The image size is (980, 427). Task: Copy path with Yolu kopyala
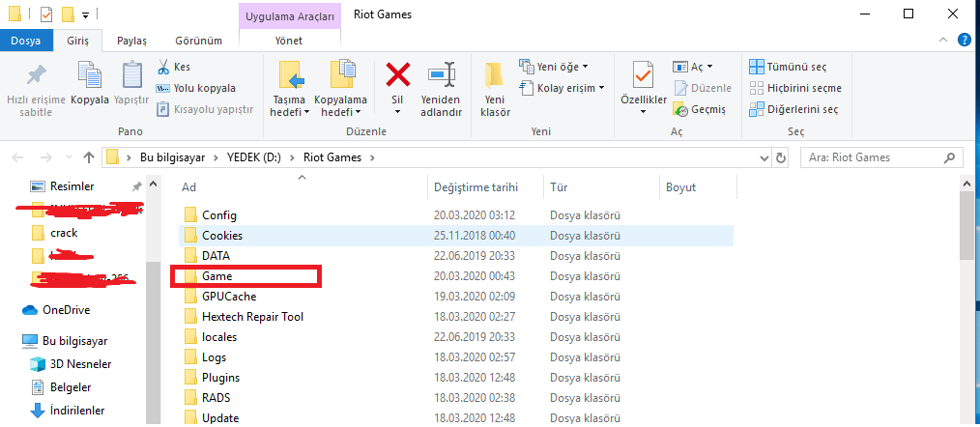point(195,88)
